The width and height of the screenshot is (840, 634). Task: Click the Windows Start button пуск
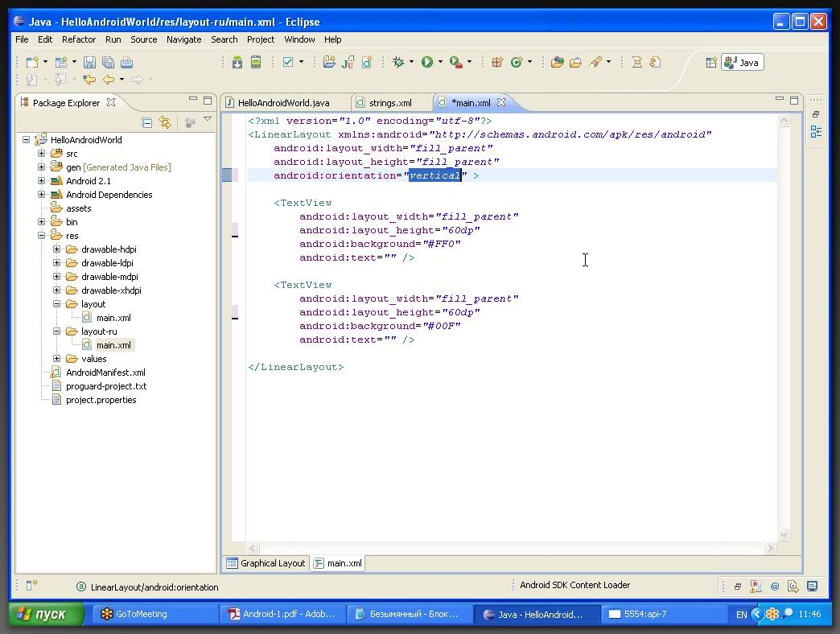pos(47,614)
